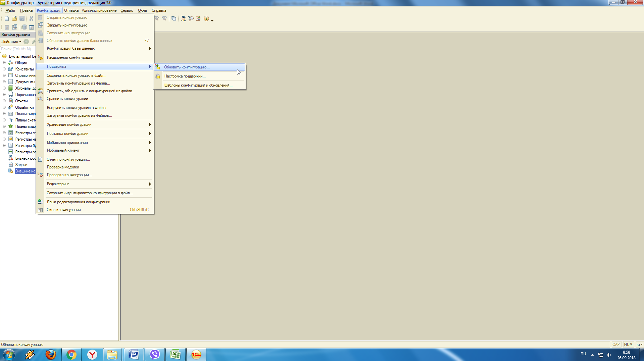Open Firefox from the taskbar
Viewport: 644px width, 361px height.
coord(51,354)
